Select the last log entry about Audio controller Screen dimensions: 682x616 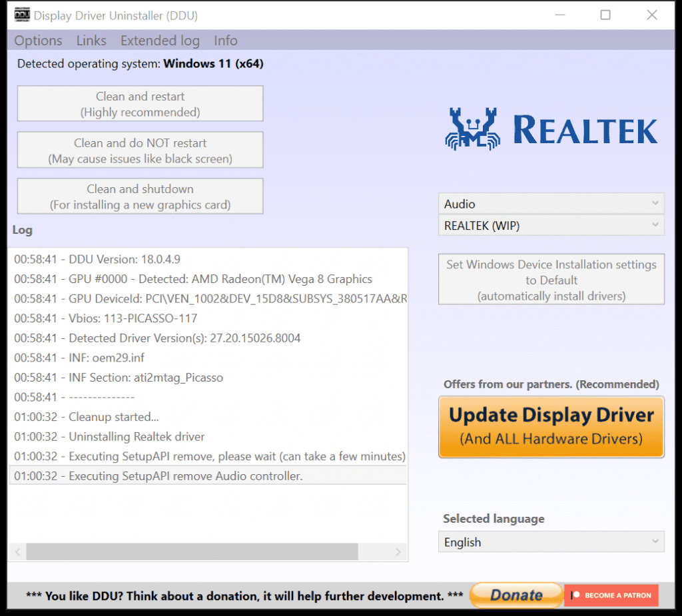(208, 475)
